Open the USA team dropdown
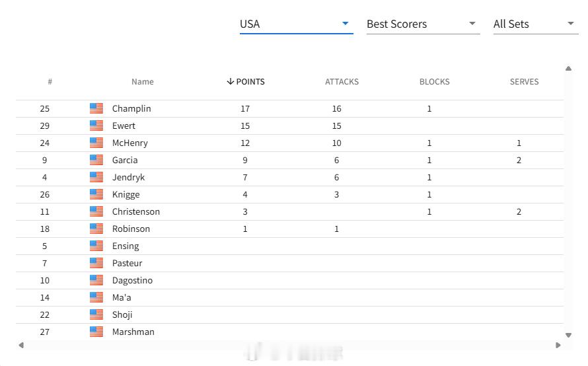The width and height of the screenshot is (588, 366). tap(296, 24)
